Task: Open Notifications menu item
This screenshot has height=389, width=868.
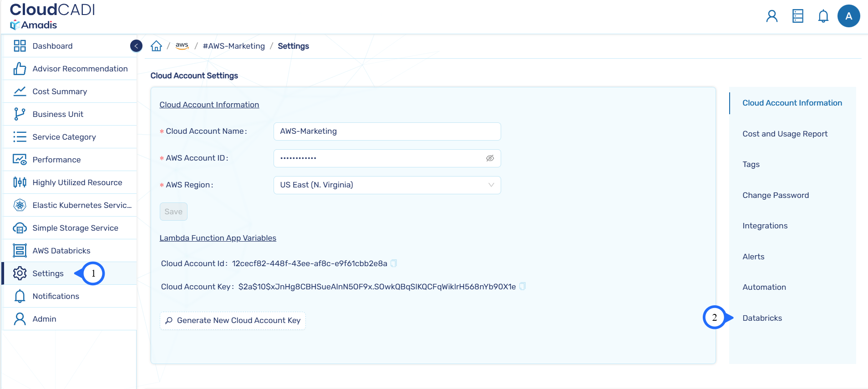Action: click(70, 296)
